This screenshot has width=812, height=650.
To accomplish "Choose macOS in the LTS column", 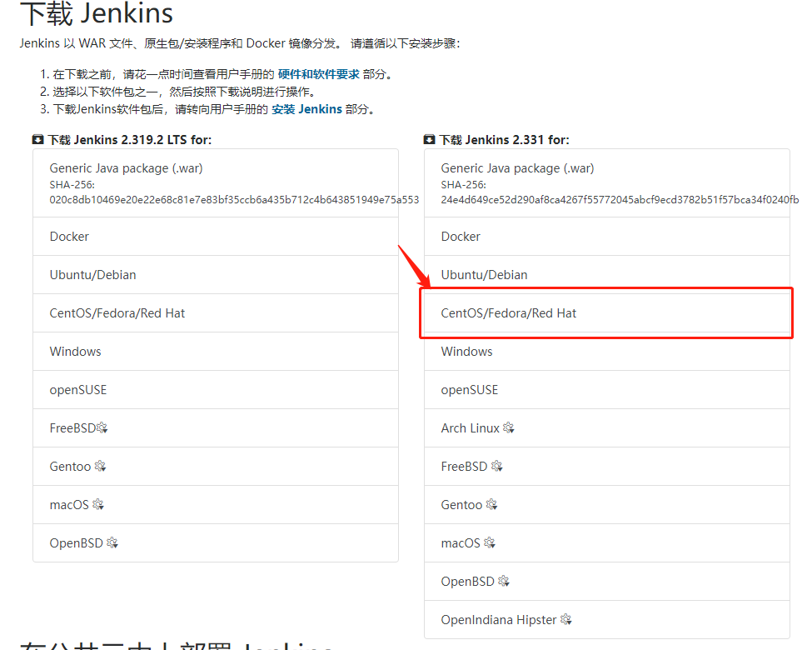I will click(x=216, y=505).
